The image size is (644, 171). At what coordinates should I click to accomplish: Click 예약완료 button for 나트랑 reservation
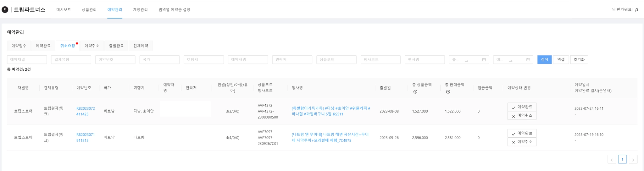tap(522, 133)
